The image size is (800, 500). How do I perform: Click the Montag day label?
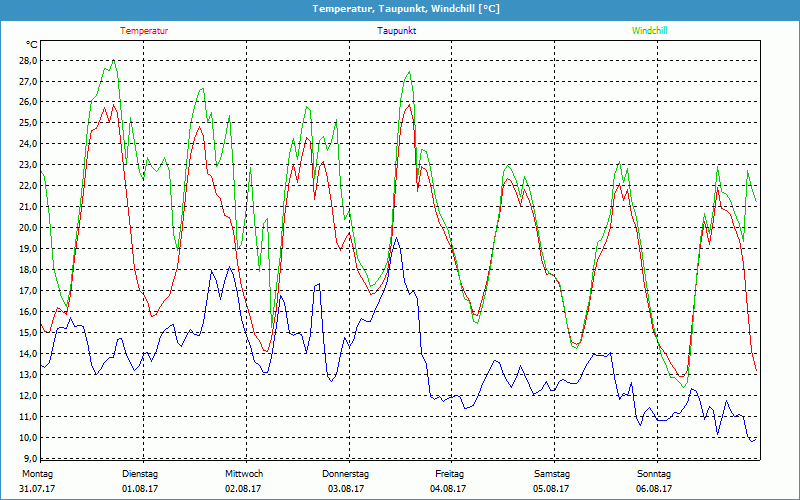coord(37,474)
